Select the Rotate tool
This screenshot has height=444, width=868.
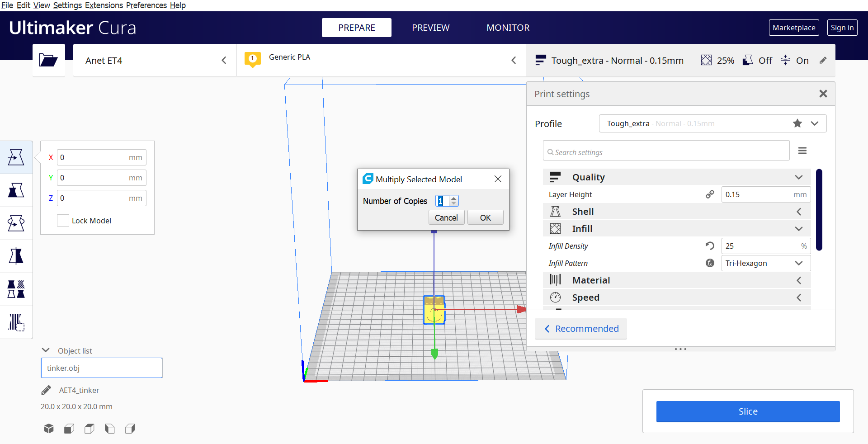[16, 223]
